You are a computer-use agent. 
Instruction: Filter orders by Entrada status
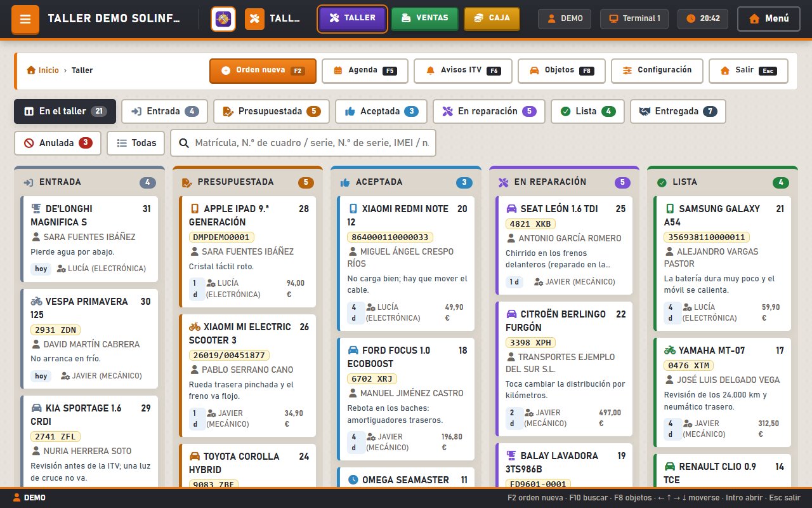(164, 111)
